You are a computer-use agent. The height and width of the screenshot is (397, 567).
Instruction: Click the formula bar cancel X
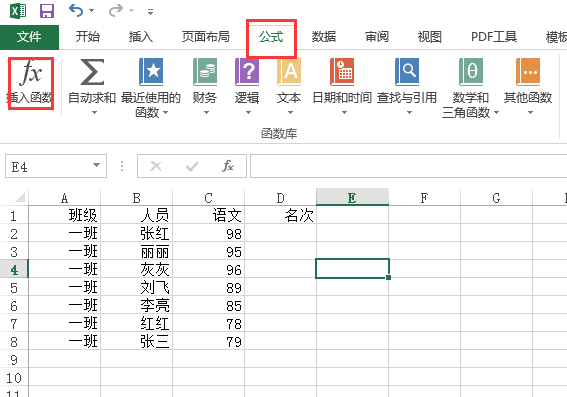tap(156, 166)
